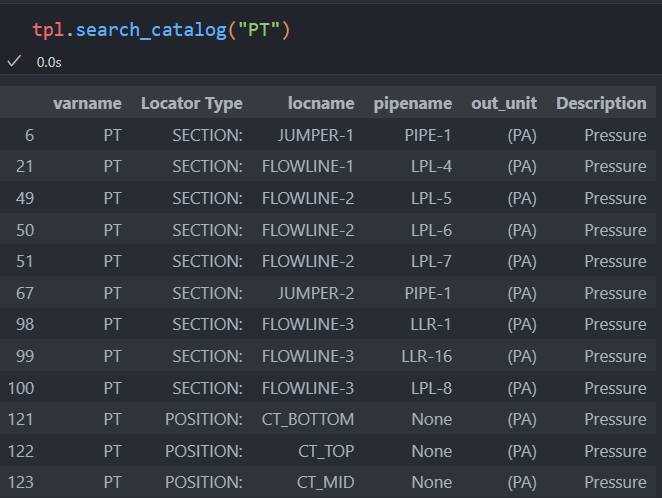Click FLOWLINE-2 in the LPL-6 row
Screen dimensions: 662x498
(308, 230)
